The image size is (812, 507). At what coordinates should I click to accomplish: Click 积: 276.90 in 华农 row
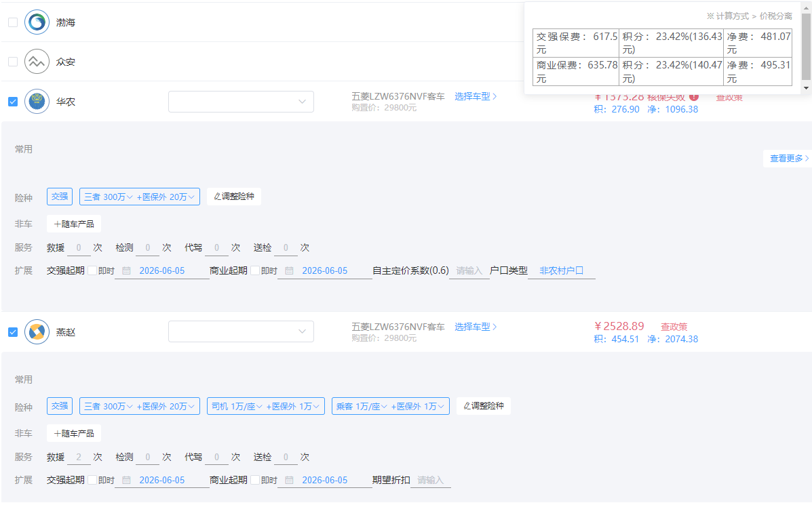click(616, 110)
